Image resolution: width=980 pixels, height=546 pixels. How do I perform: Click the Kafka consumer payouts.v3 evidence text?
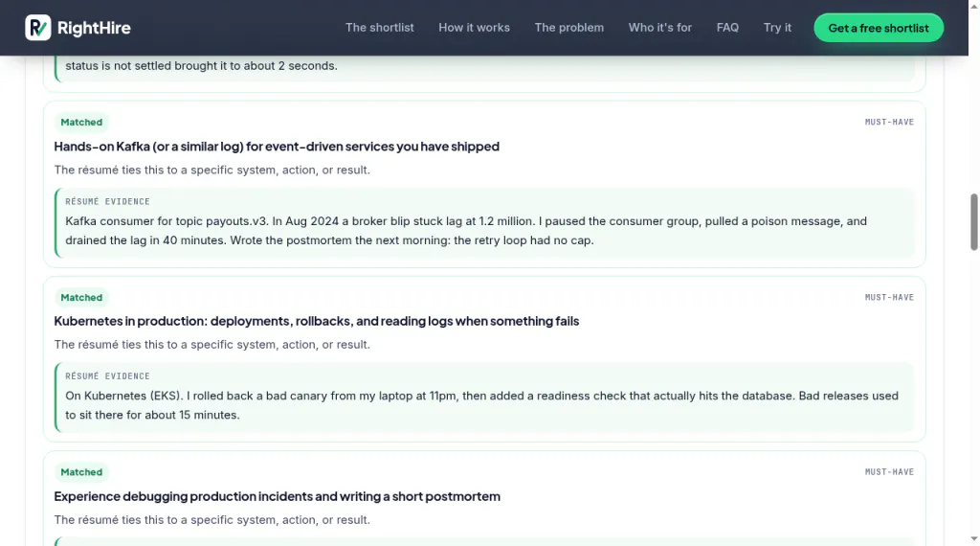[466, 231]
